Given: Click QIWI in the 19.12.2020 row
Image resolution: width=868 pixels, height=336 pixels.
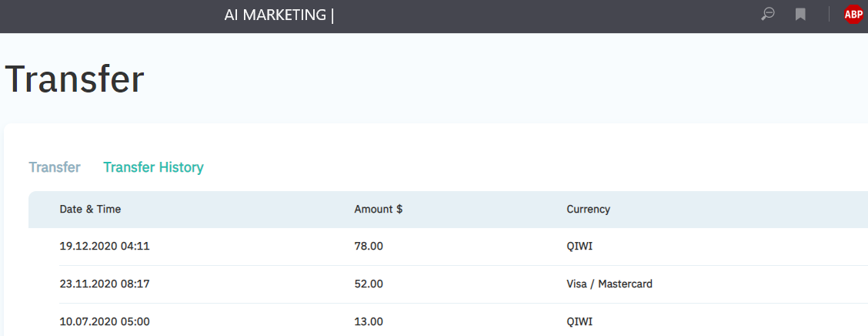Looking at the screenshot, I should tap(579, 247).
